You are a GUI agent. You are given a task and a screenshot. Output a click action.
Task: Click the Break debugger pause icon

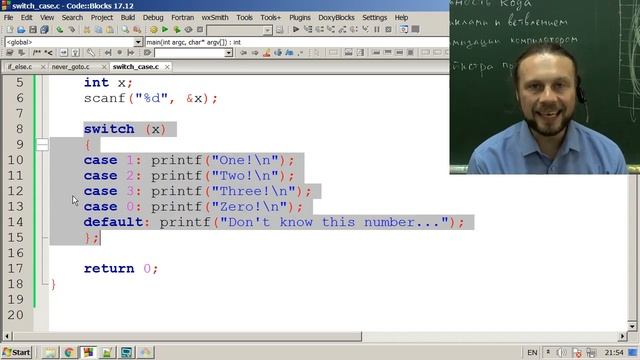point(377,29)
